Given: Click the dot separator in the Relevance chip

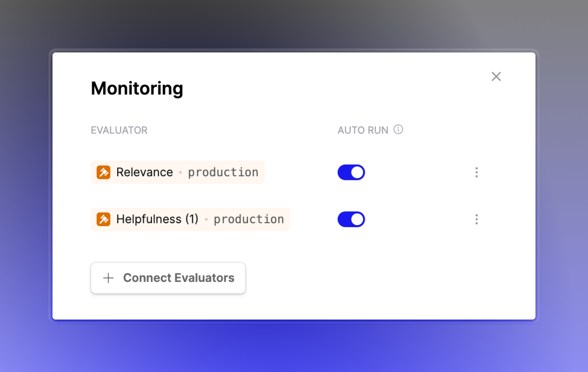Looking at the screenshot, I should coord(180,172).
